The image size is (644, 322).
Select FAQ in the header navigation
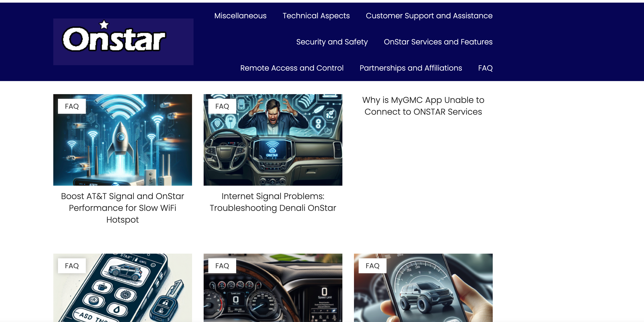tap(485, 68)
